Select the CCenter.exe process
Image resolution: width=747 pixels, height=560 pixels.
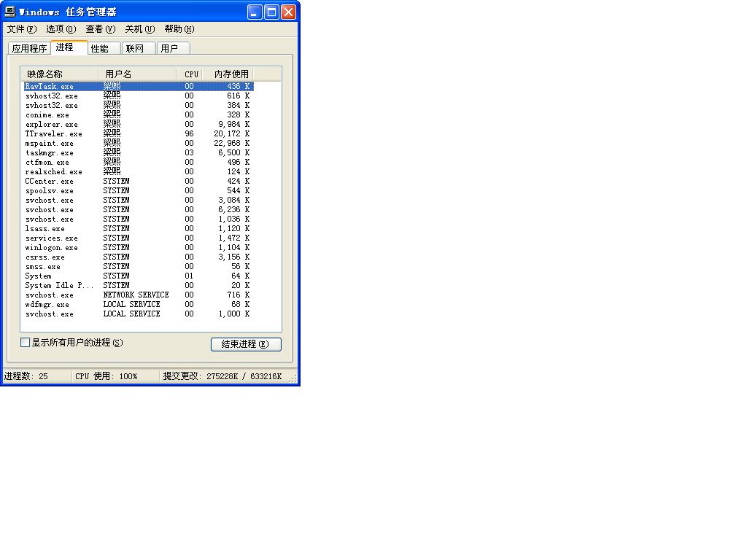pos(138,182)
